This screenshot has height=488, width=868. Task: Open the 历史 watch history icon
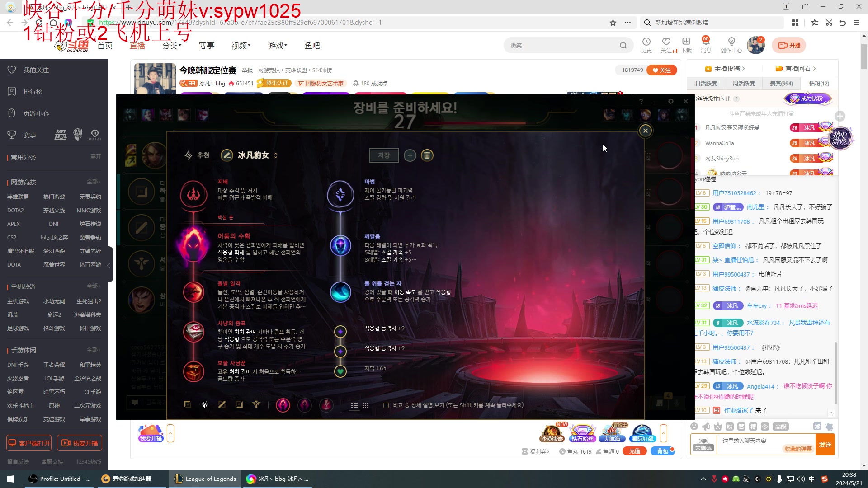tap(646, 45)
